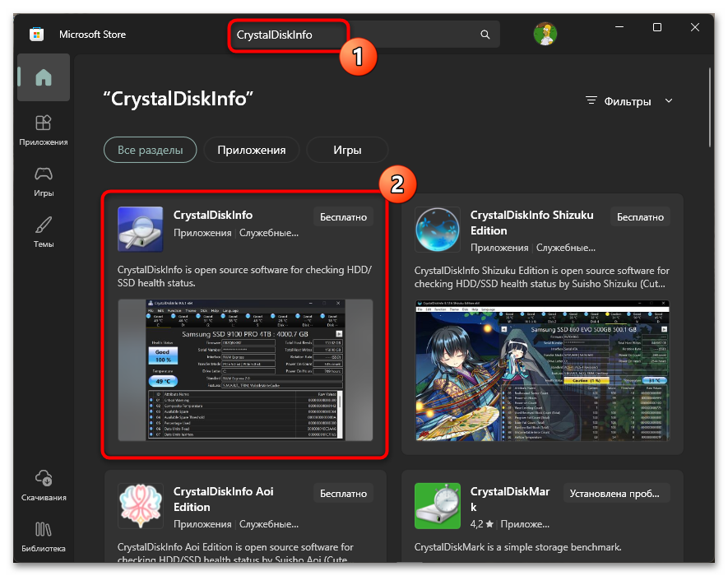Click the 4,2 star rating text
Screen dimensions: 728x576
[x=481, y=524]
